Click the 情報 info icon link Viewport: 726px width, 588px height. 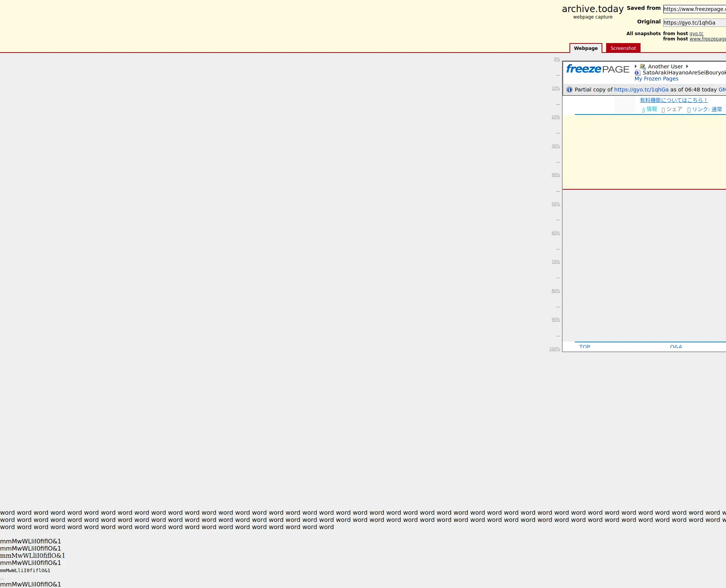(644, 110)
